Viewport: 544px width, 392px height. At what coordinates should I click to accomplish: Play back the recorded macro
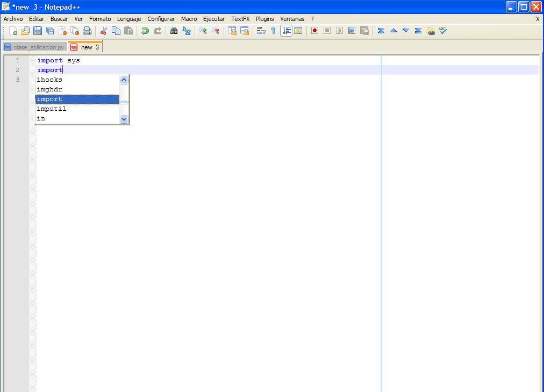click(340, 31)
